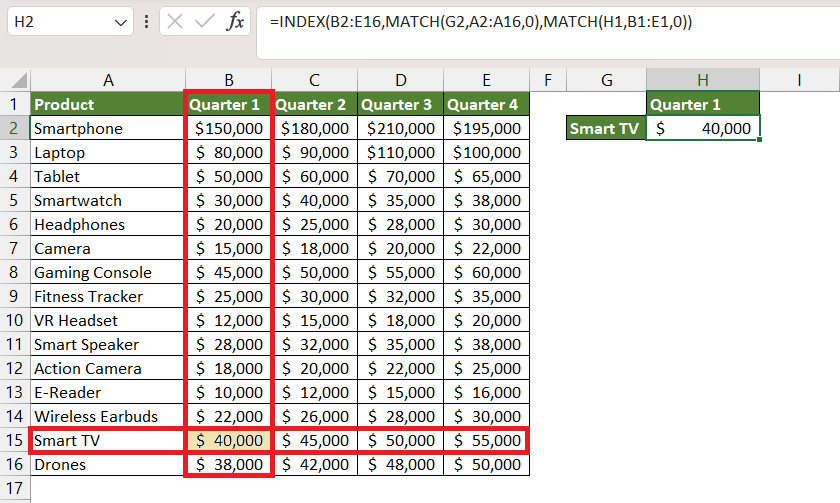The image size is (840, 503).
Task: Click the fill handle of cell H2
Action: pos(760,140)
